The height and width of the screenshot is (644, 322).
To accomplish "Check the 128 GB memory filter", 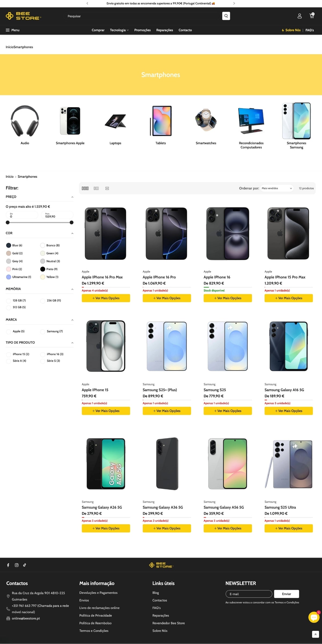I will tap(9, 301).
